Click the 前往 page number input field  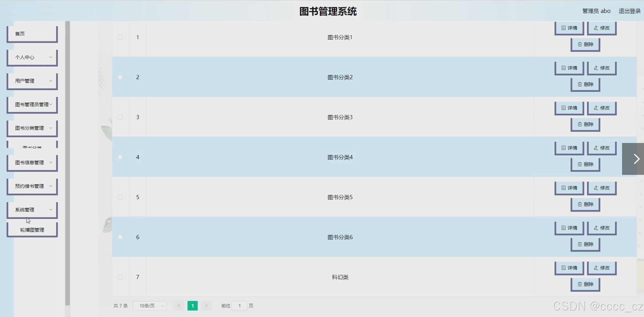pyautogui.click(x=239, y=306)
